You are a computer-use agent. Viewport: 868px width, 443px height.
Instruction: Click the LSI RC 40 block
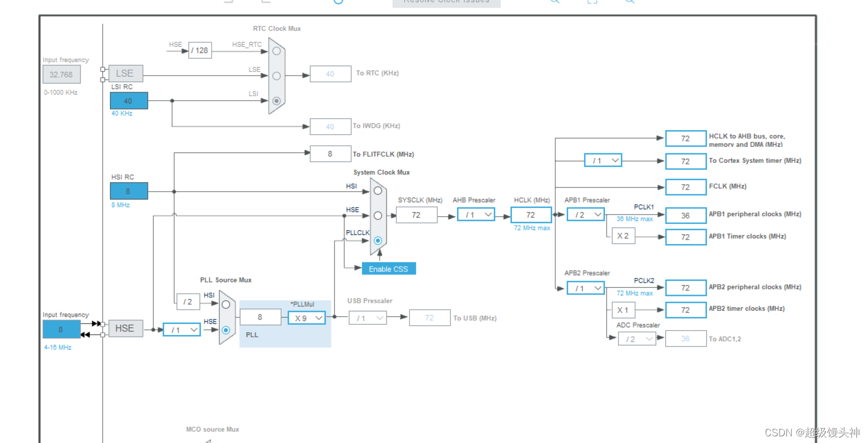click(129, 101)
